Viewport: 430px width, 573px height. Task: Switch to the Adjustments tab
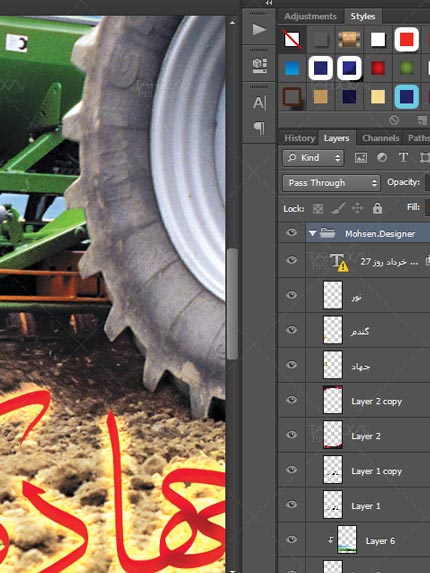(311, 16)
